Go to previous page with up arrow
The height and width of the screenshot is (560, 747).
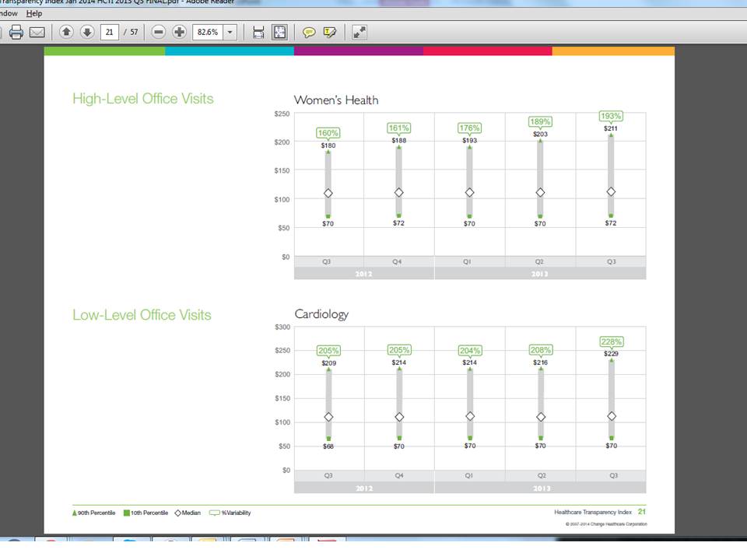point(66,32)
